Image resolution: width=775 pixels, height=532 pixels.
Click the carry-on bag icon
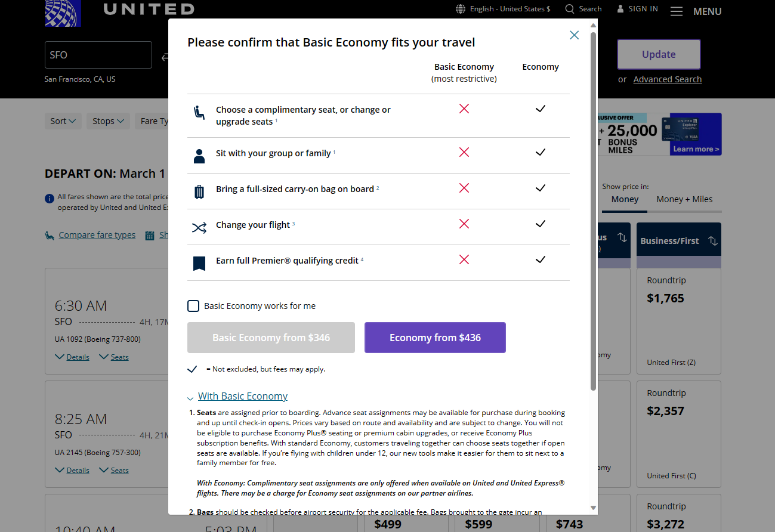199,191
